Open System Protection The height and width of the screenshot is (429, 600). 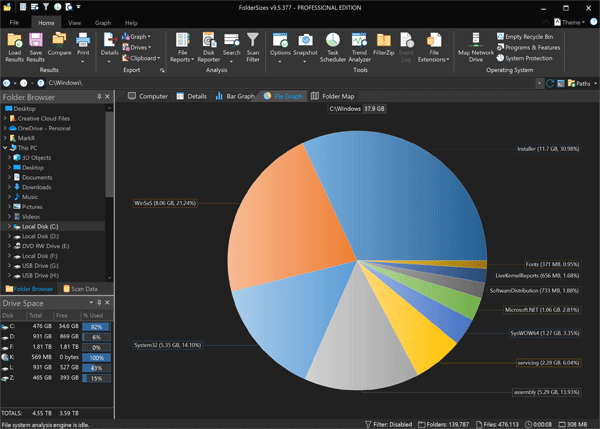(524, 58)
